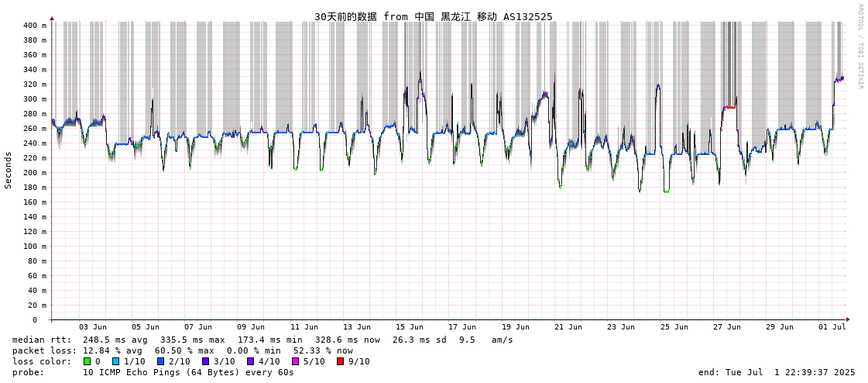Click the '15 Jun' date label
Viewport: 868px width, 383px height.
pyautogui.click(x=410, y=327)
